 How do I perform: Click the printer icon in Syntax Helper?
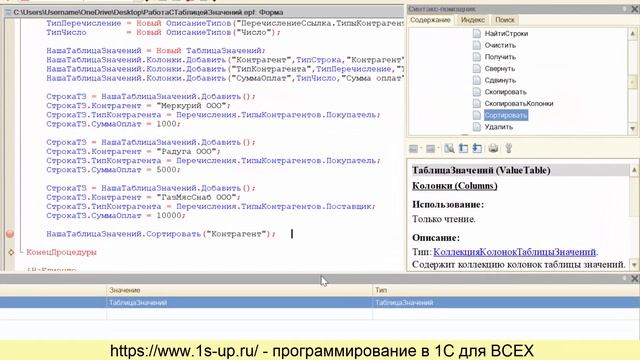(493, 148)
